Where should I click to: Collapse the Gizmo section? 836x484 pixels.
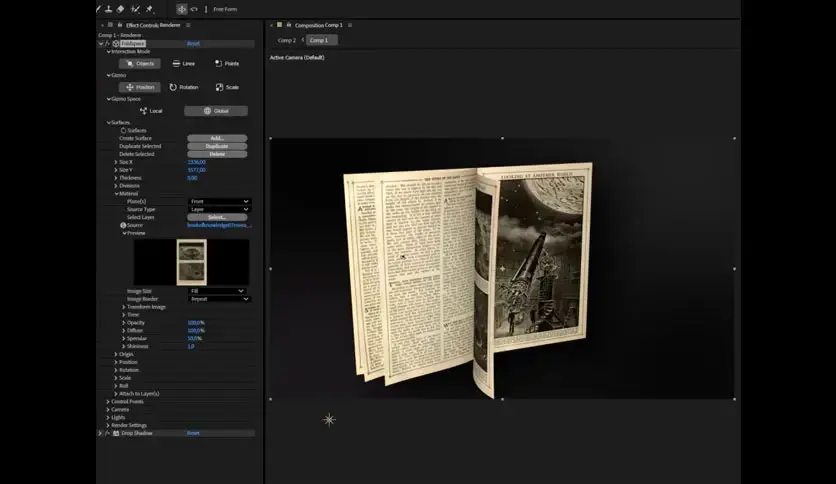[108, 76]
